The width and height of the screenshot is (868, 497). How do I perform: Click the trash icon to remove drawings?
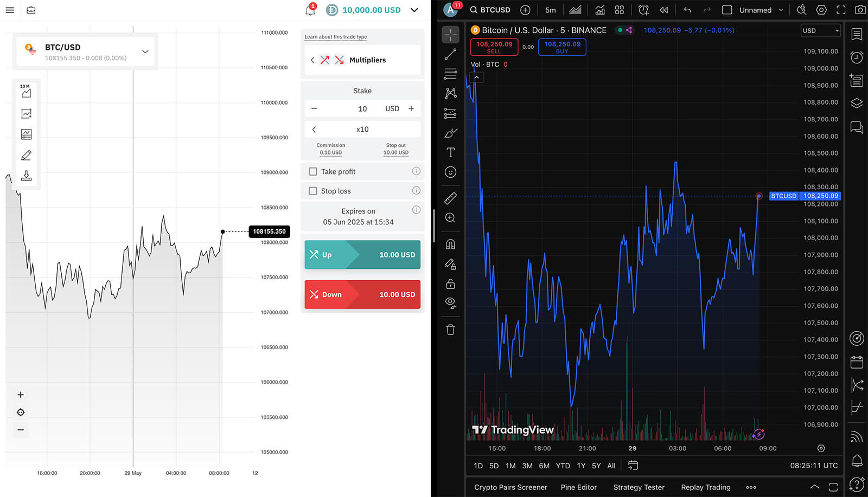click(x=450, y=330)
